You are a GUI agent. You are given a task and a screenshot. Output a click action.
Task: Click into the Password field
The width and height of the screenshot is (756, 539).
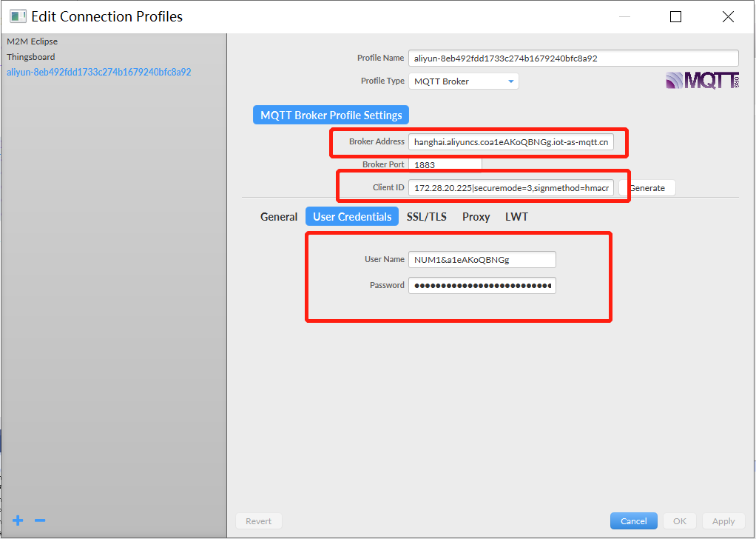[x=482, y=285]
